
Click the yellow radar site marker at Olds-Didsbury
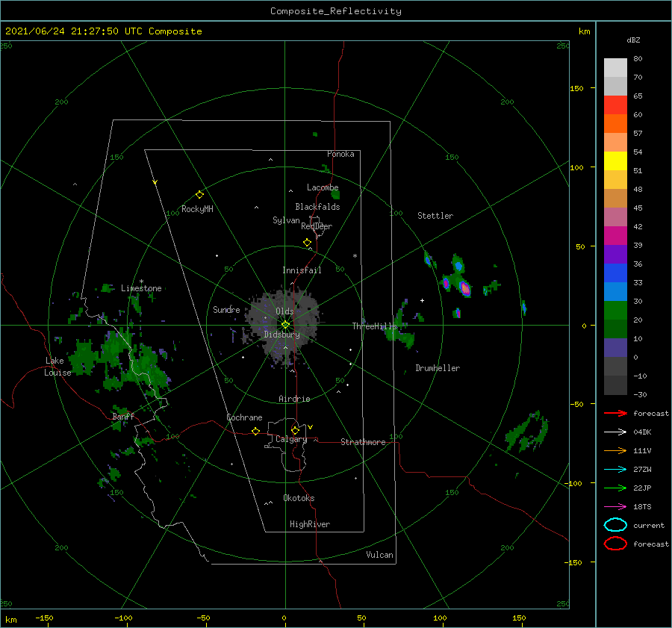(285, 325)
